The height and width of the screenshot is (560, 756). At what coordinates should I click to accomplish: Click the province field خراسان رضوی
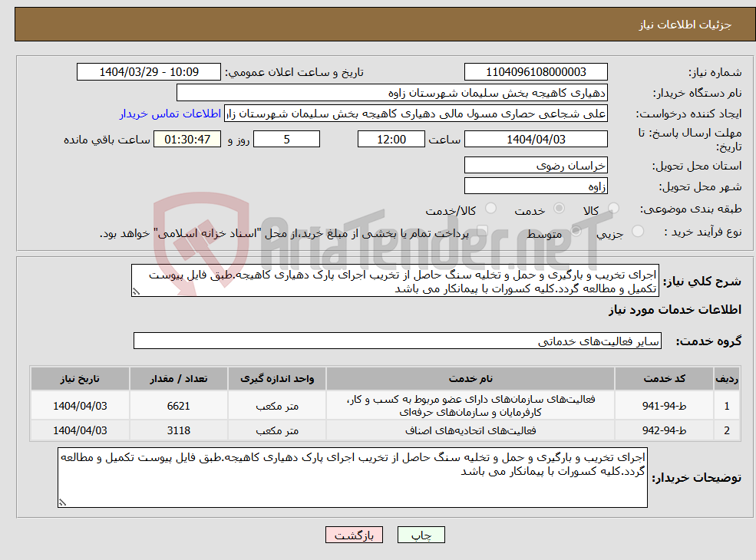coord(536,165)
